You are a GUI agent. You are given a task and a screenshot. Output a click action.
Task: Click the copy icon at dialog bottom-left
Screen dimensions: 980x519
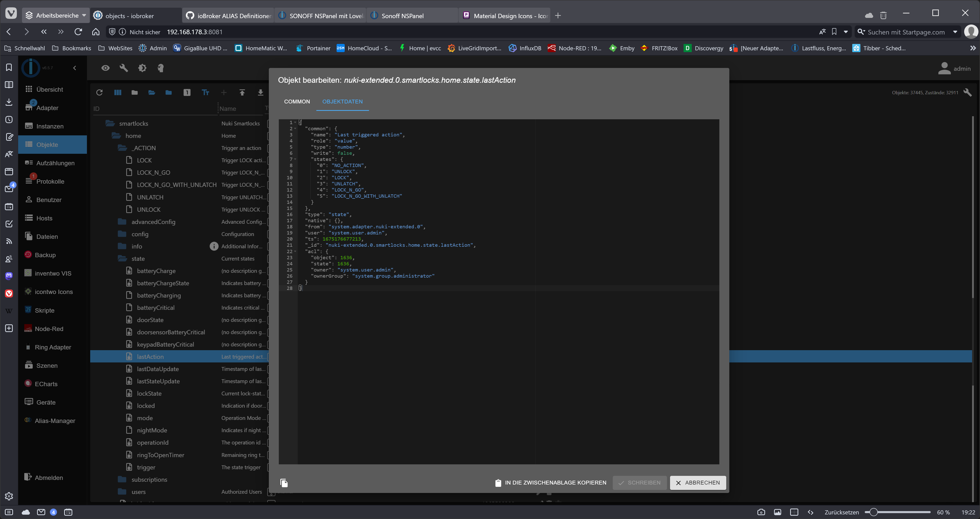[x=284, y=482]
